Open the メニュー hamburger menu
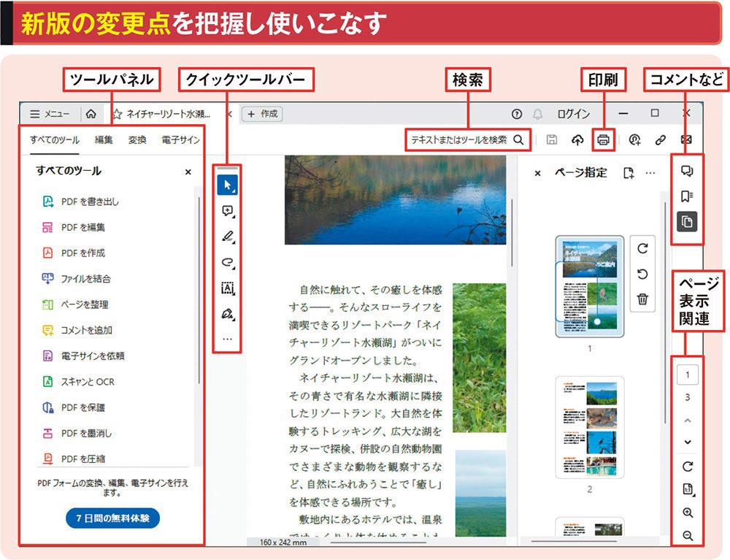730x560 pixels. (x=50, y=114)
